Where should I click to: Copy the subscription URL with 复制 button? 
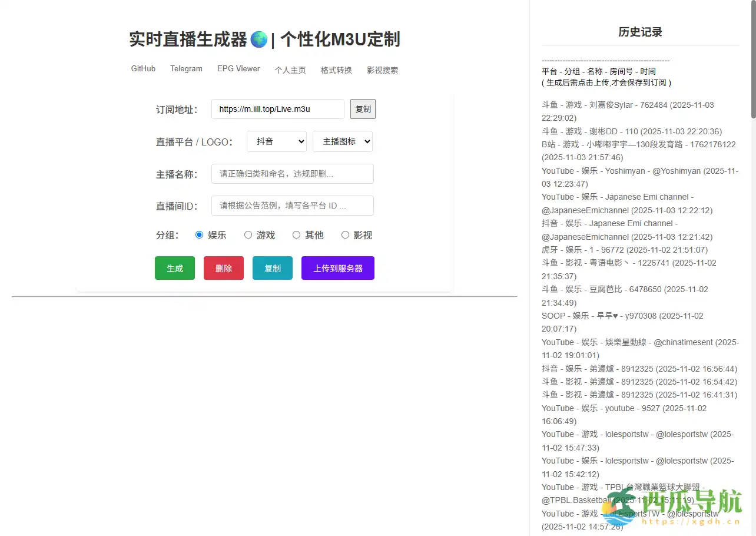[363, 109]
